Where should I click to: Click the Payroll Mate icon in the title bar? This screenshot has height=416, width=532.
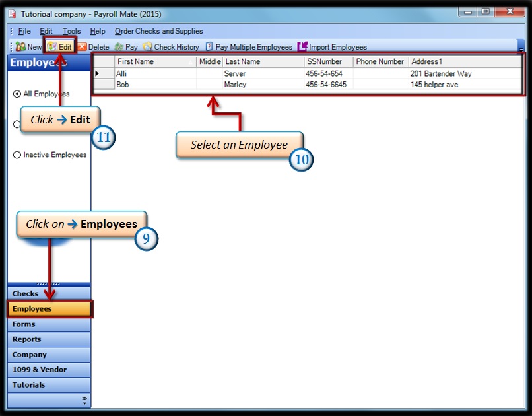(x=13, y=14)
